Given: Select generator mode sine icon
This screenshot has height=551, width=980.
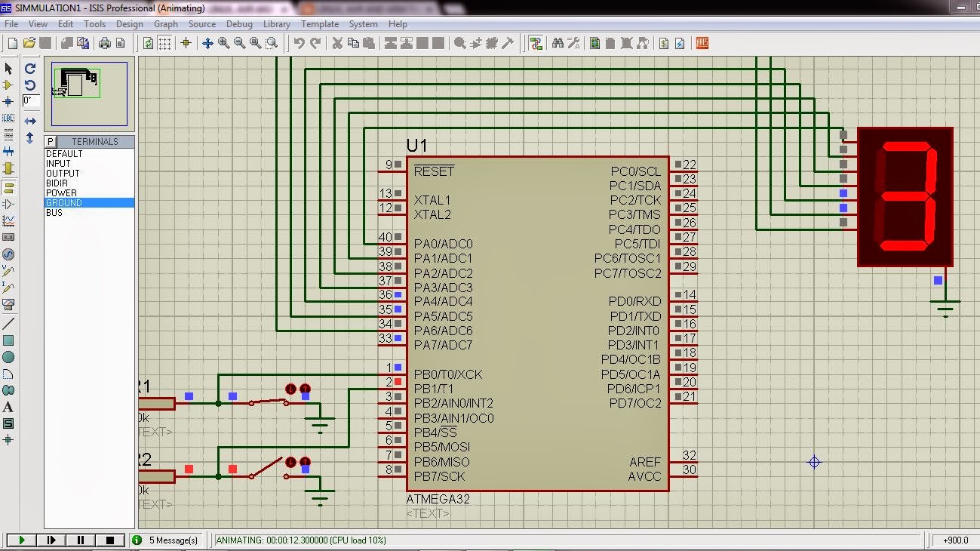Looking at the screenshot, I should (x=8, y=254).
